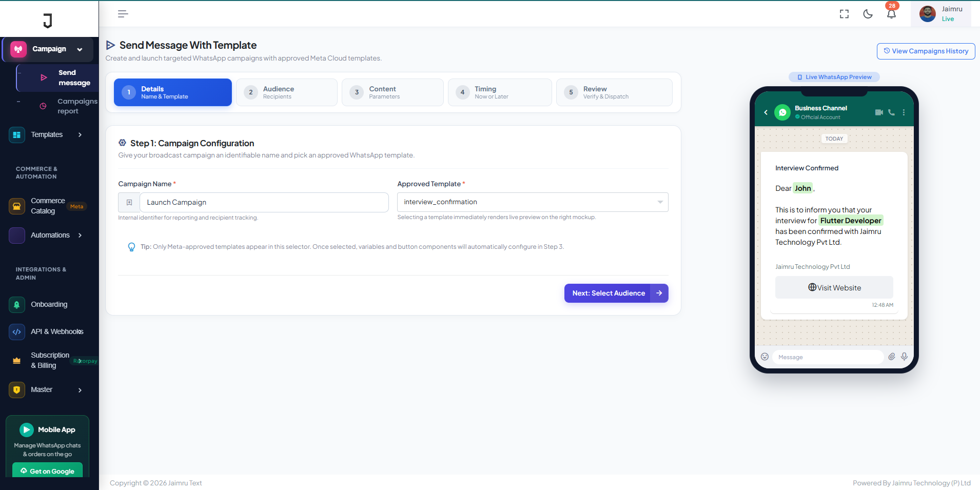Click the API & Webhooks code icon
This screenshot has width=980, height=490.
click(17, 332)
